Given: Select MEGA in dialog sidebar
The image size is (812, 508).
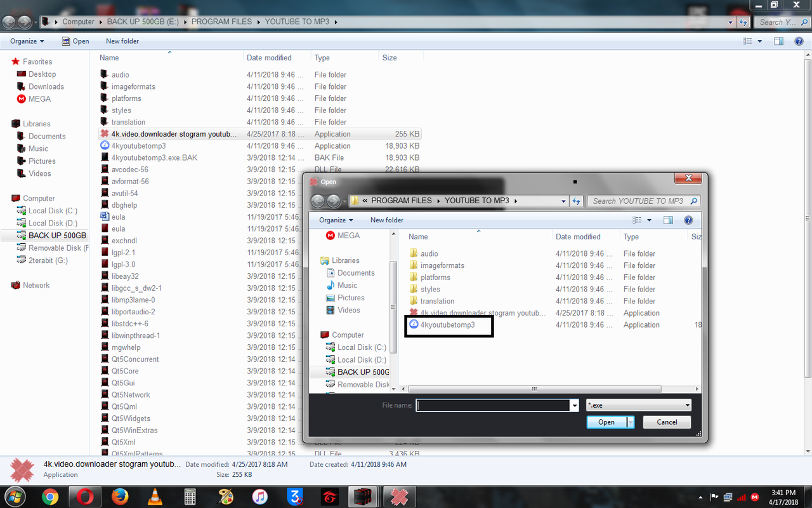Looking at the screenshot, I should [x=343, y=236].
